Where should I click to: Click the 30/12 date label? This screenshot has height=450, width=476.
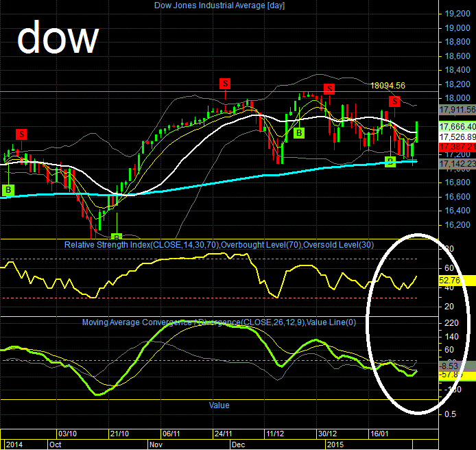328,434
